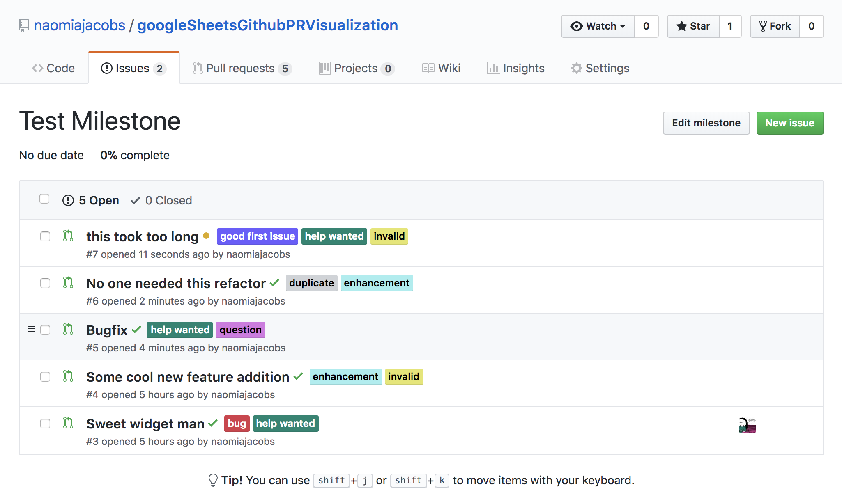This screenshot has width=842, height=504.
Task: Click the pull request icon for 'this took too long'
Action: (68, 235)
